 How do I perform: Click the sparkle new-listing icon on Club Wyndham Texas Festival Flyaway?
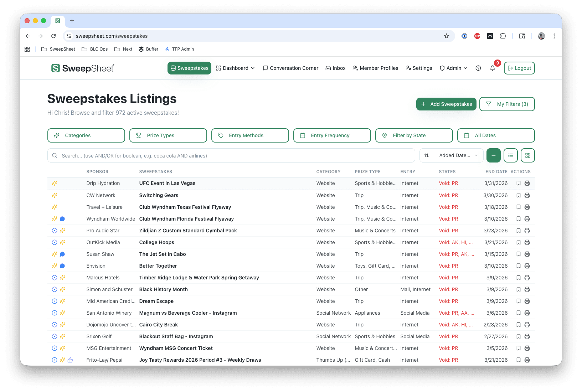(55, 207)
